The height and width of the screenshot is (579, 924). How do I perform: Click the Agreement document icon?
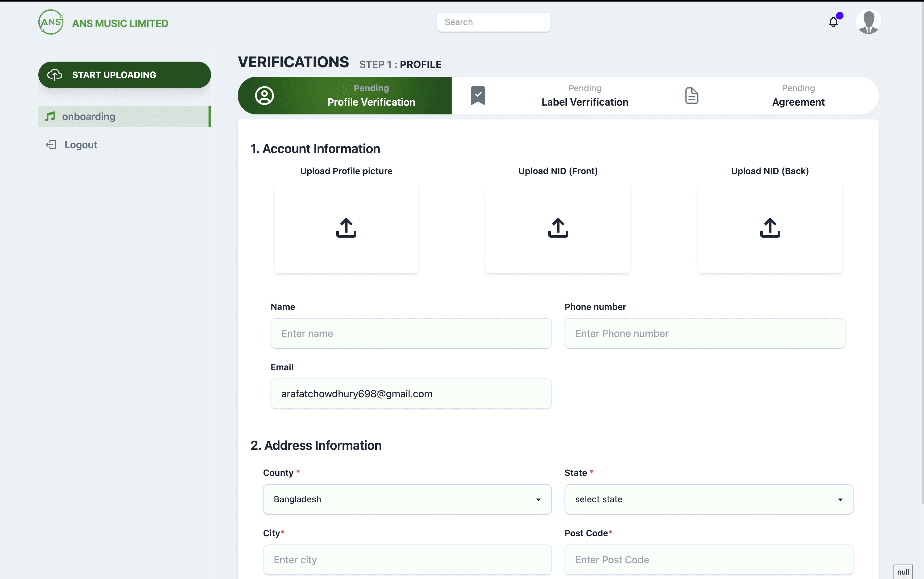692,95
